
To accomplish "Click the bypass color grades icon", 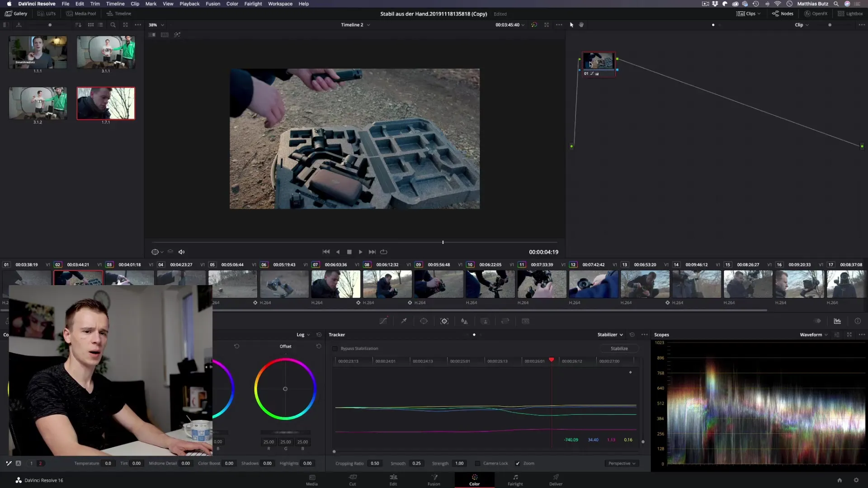I will click(x=534, y=25).
